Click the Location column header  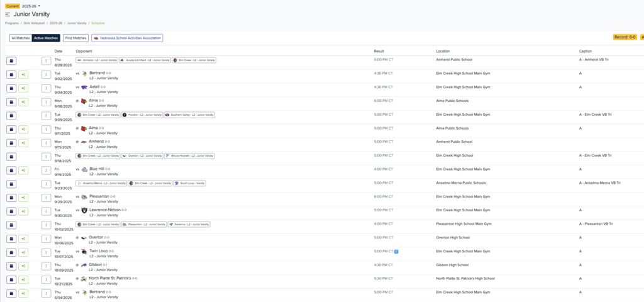pyautogui.click(x=443, y=52)
